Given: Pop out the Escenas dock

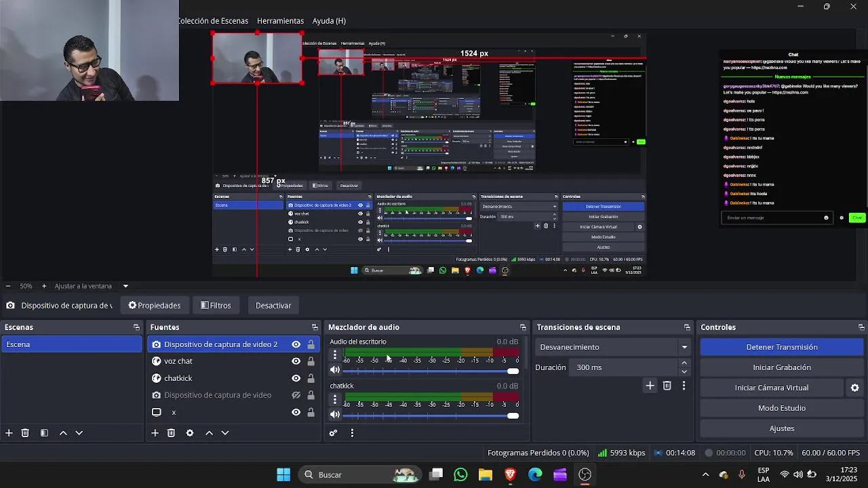Looking at the screenshot, I should click(x=136, y=327).
